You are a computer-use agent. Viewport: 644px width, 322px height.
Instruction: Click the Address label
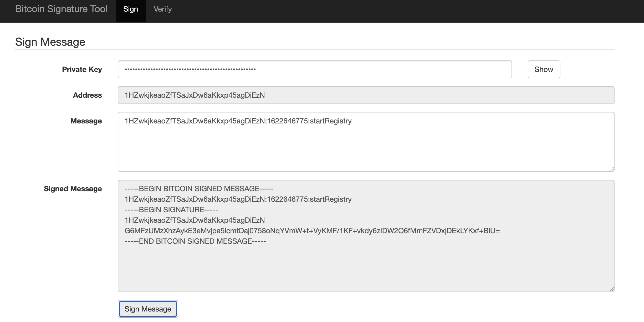pyautogui.click(x=87, y=95)
